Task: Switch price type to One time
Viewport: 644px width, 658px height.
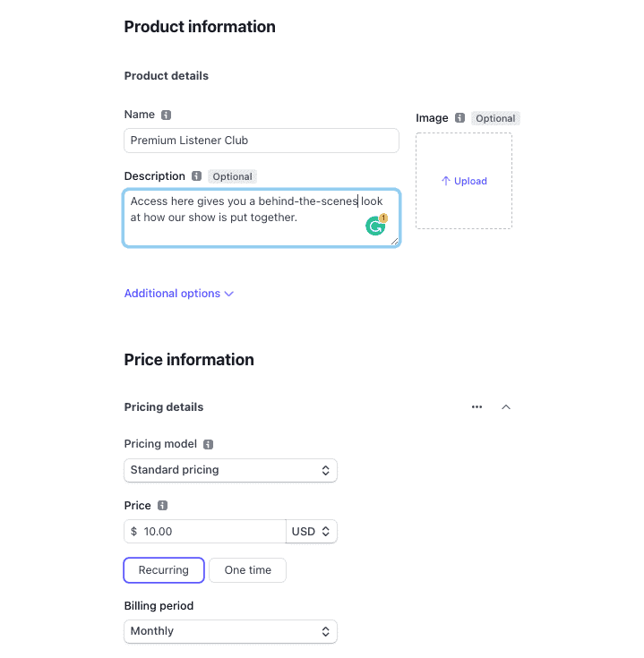Action: coord(248,570)
